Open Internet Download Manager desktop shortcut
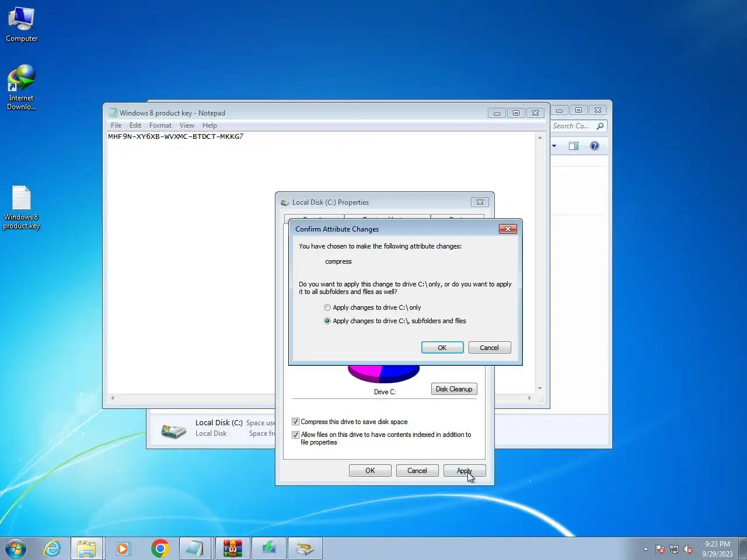The width and height of the screenshot is (747, 560). click(x=22, y=87)
